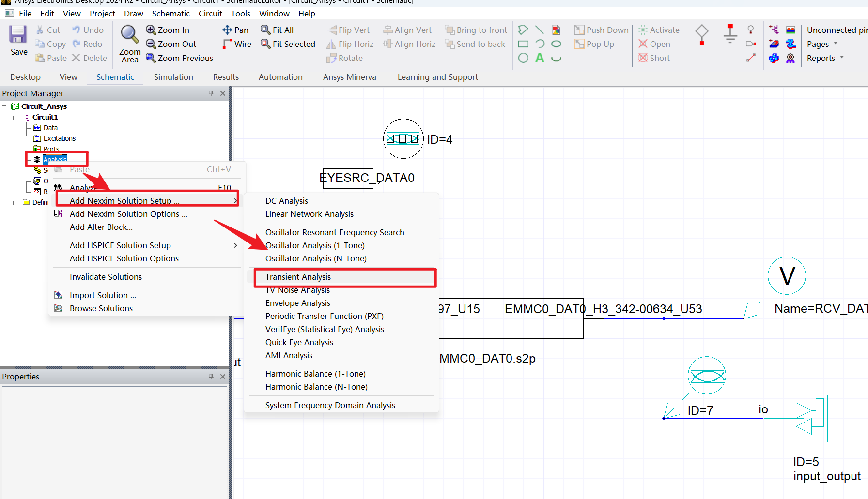Screen dimensions: 868x499
Task: Open the File menu
Action: click(x=25, y=14)
